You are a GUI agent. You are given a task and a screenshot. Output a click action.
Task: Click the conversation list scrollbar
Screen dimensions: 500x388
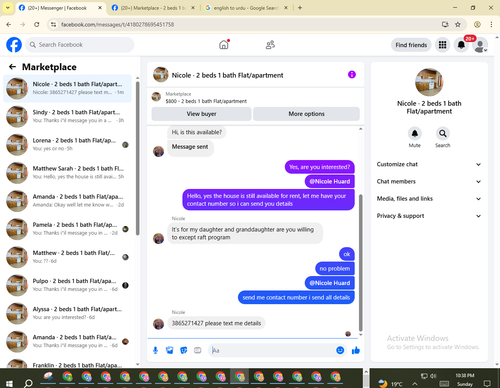click(137, 158)
